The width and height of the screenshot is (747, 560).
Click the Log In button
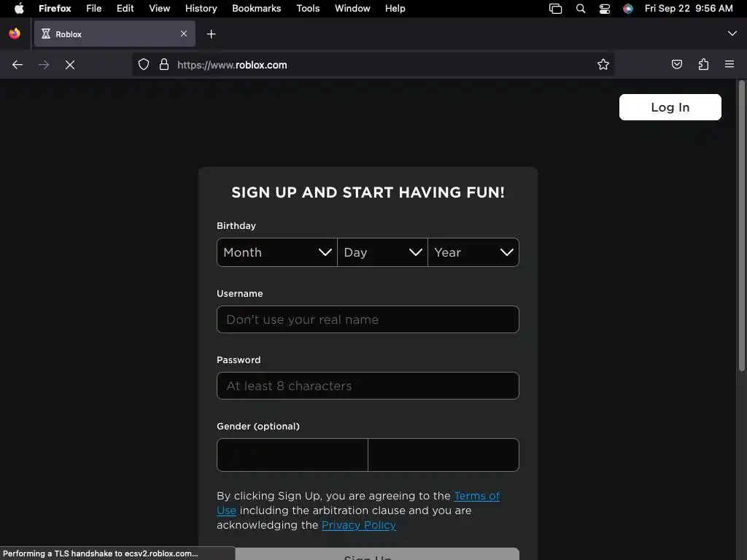click(670, 107)
